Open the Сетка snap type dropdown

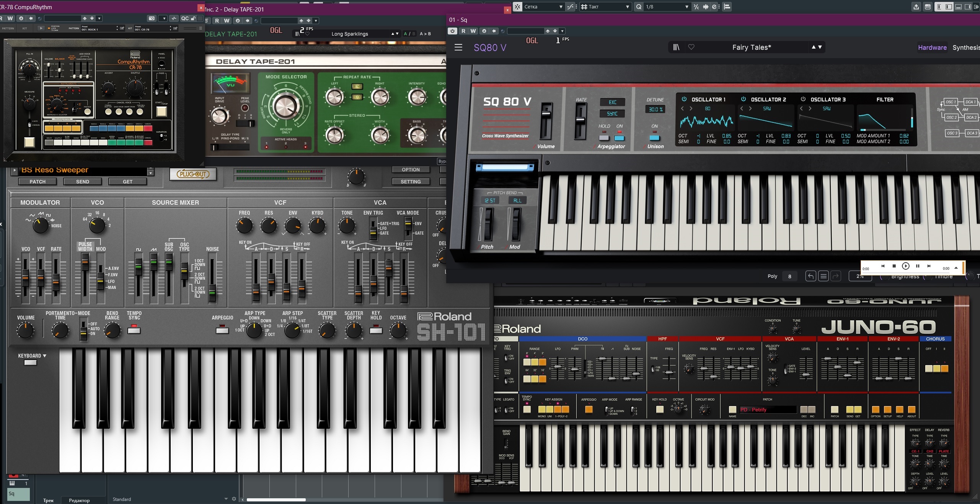point(543,7)
